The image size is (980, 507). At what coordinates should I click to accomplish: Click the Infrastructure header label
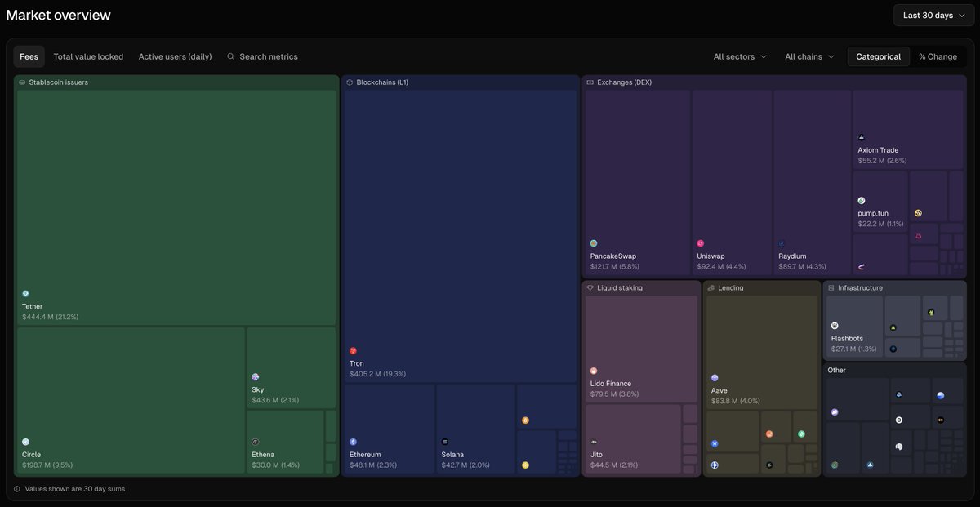pos(860,288)
